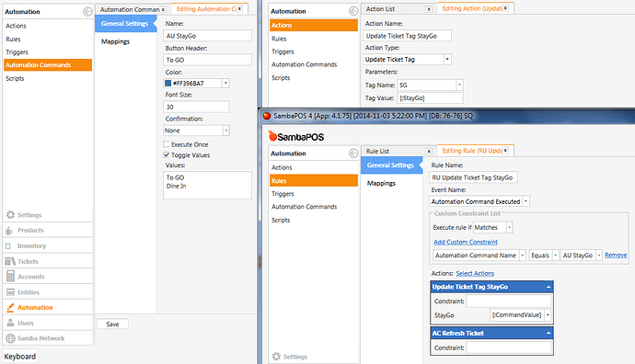This screenshot has height=364, width=635.
Task: Click the Update Ticket Tag Constraint field
Action: (509, 301)
